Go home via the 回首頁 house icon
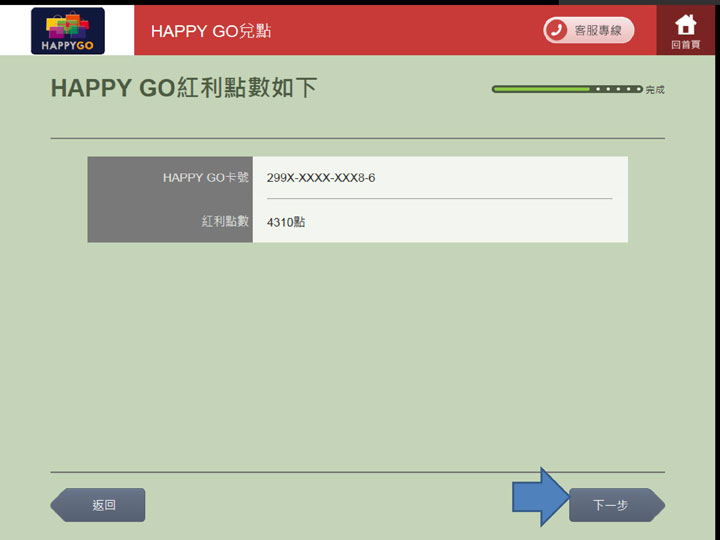720x540 pixels. click(x=685, y=31)
